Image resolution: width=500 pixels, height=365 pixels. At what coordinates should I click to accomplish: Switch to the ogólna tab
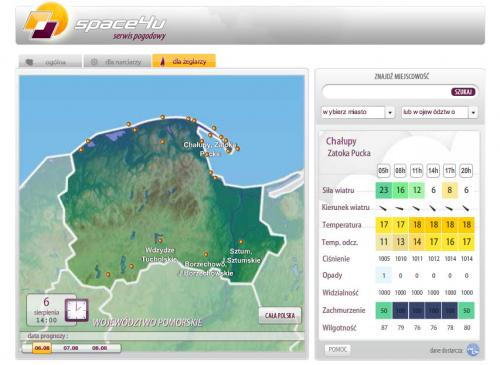[50, 62]
